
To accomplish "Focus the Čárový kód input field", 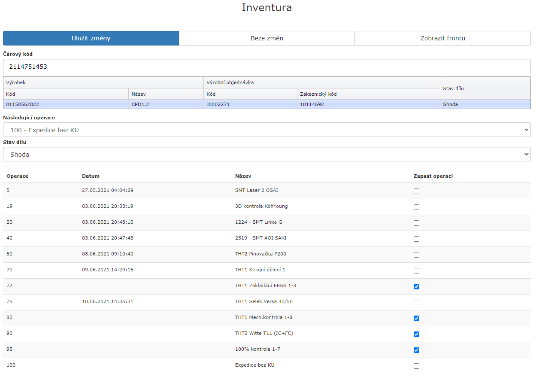I will tap(266, 67).
